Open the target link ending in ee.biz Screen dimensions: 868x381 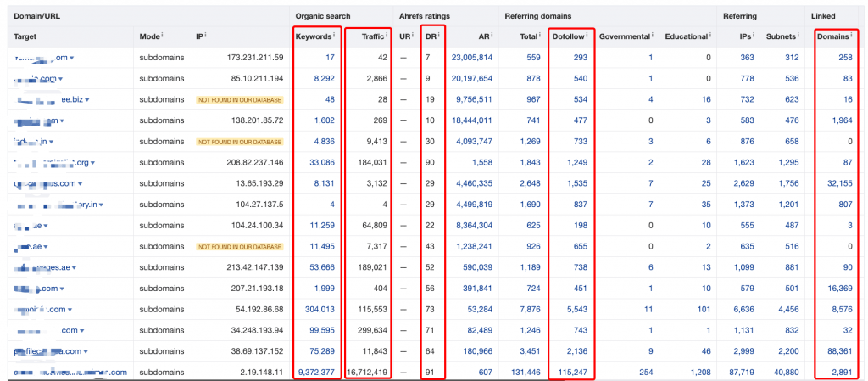point(48,100)
